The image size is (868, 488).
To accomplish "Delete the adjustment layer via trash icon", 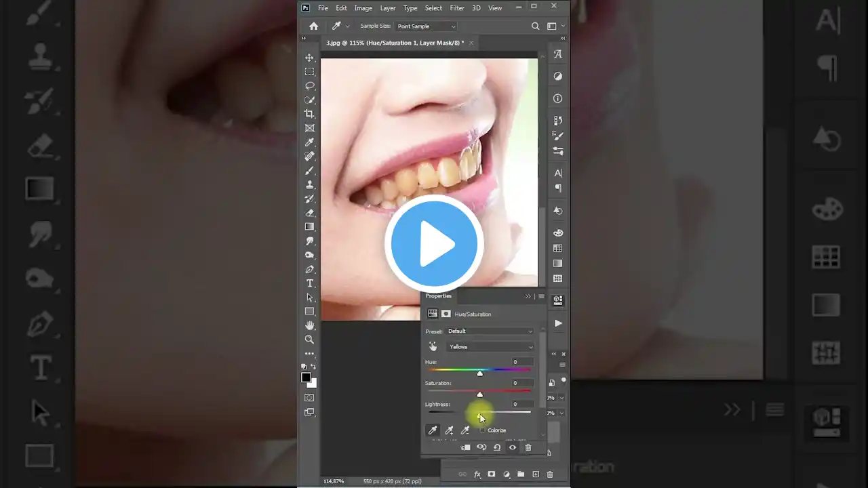I will click(x=528, y=447).
